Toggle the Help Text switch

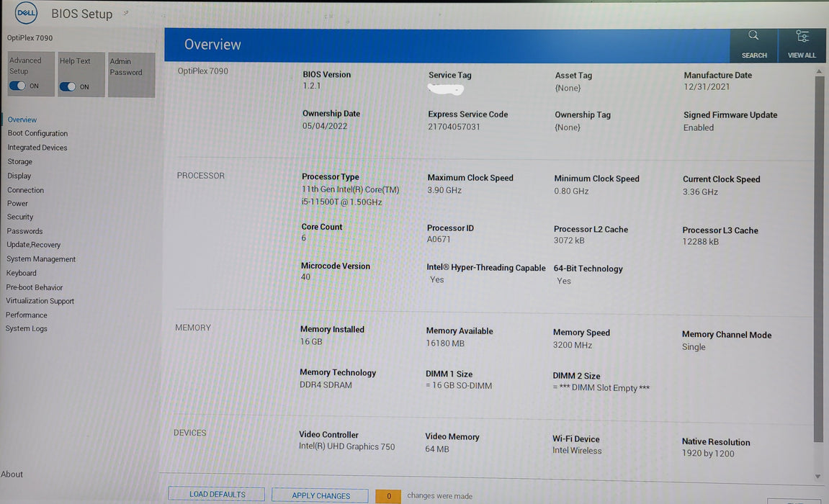68,86
